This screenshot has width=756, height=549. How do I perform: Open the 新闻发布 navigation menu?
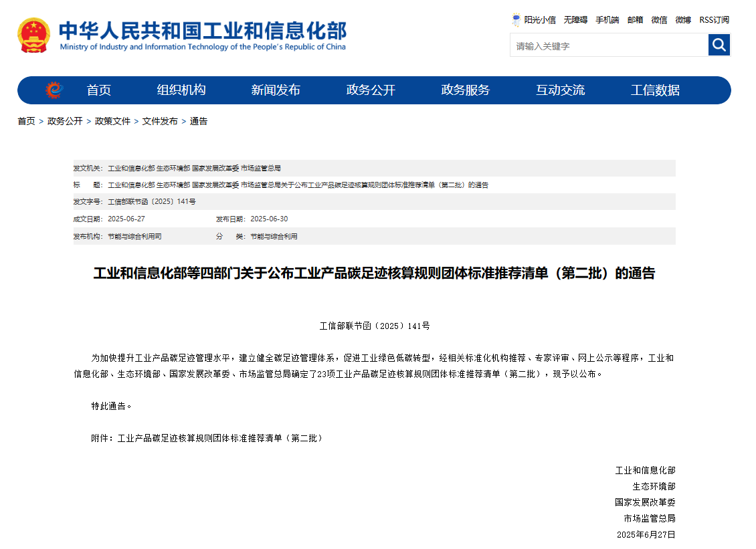point(276,90)
